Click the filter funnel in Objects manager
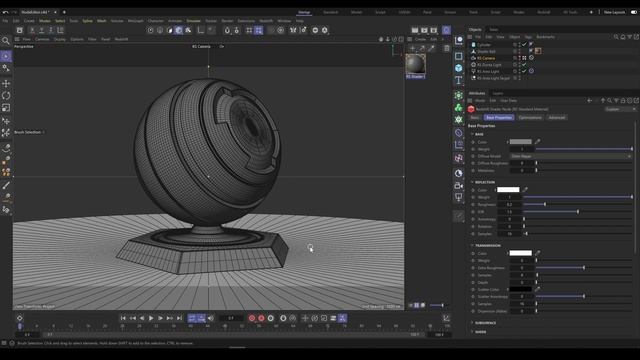The image size is (640, 360). tap(630, 37)
